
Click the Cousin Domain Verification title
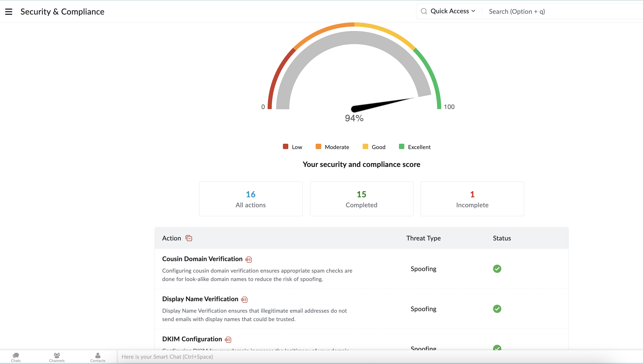point(202,259)
